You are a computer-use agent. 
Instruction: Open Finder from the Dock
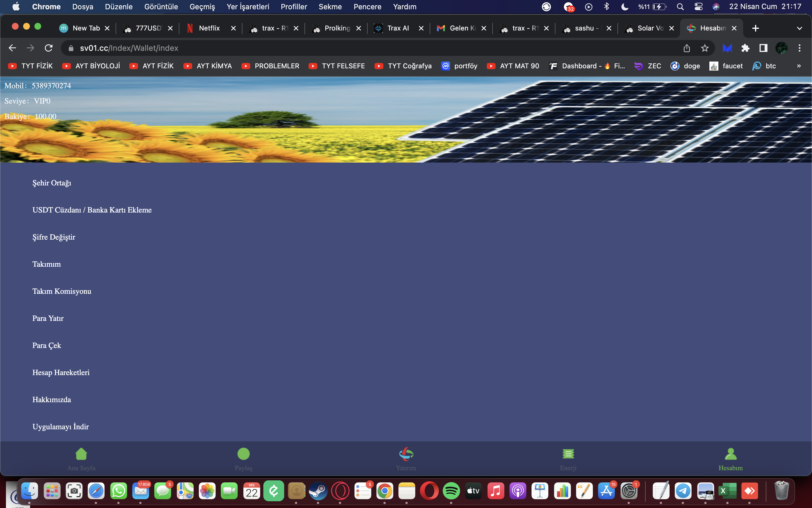(x=30, y=491)
